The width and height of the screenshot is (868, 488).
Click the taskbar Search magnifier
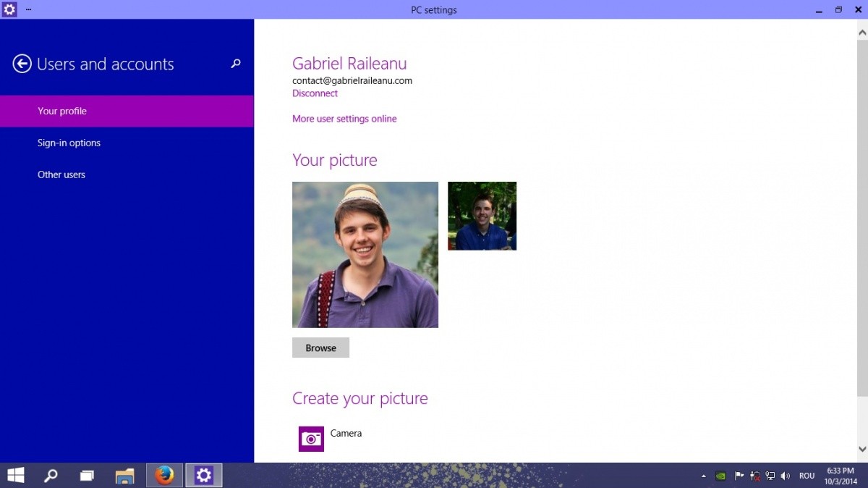point(51,475)
